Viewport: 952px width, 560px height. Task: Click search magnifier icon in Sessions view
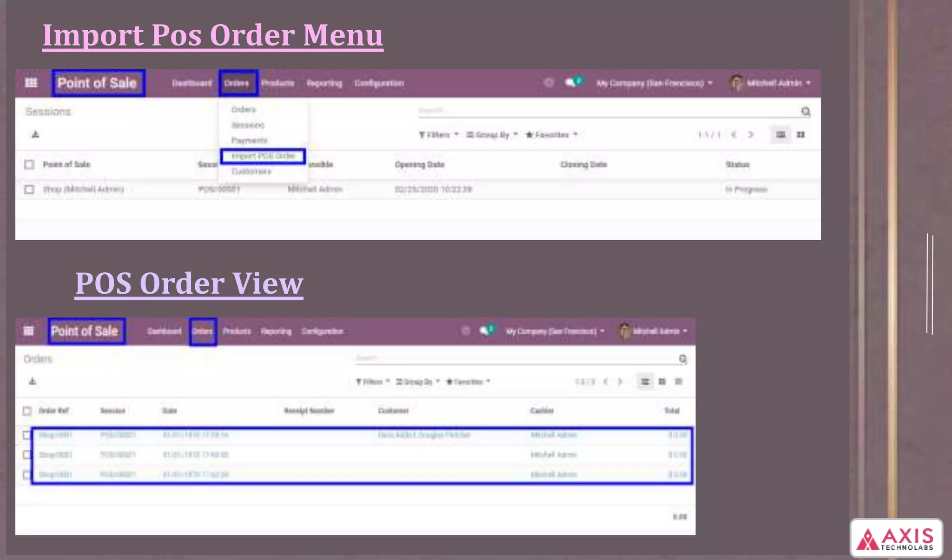tap(806, 112)
